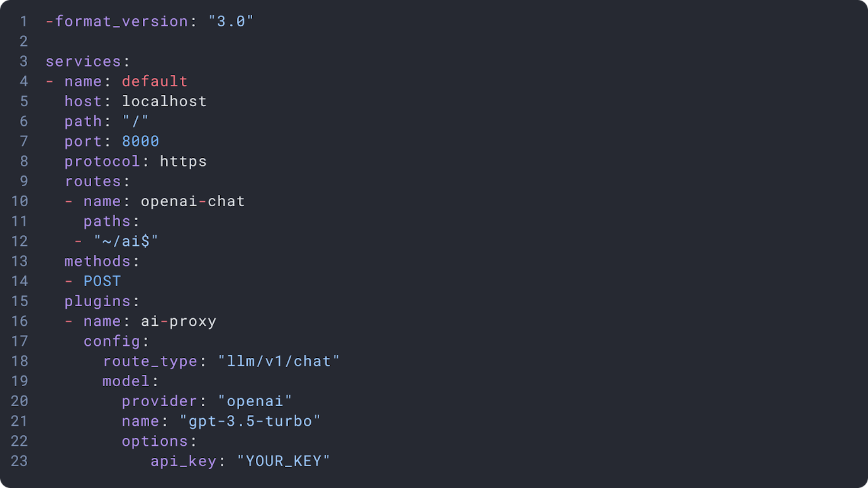The height and width of the screenshot is (488, 868).
Task: Click the ai-proxy plugin name
Action: pos(179,322)
